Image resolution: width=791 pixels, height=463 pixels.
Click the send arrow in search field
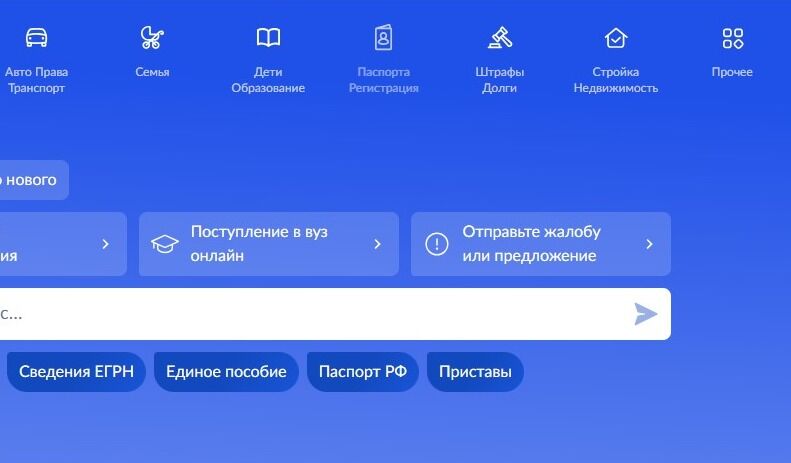click(646, 314)
